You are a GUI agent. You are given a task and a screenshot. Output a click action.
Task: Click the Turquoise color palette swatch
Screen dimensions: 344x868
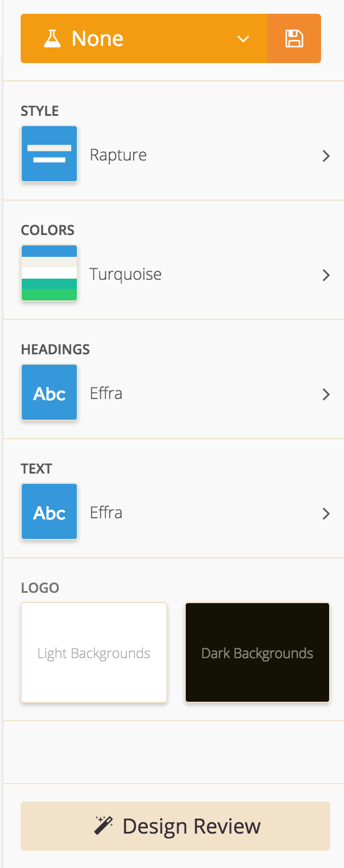pos(49,273)
